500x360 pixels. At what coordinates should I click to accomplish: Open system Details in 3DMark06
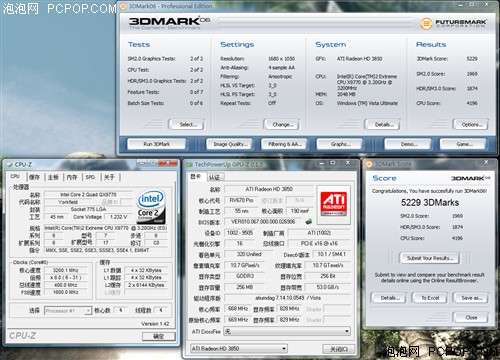coord(382,124)
